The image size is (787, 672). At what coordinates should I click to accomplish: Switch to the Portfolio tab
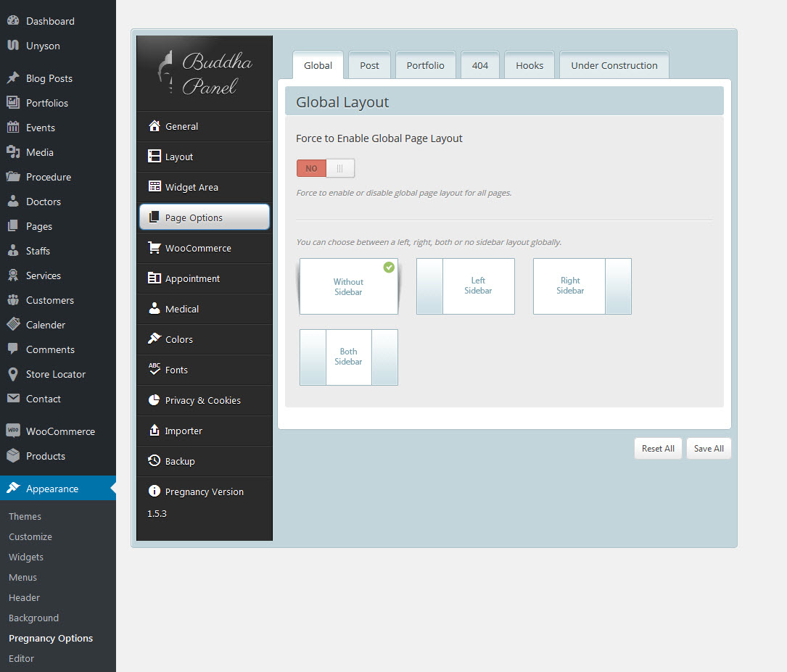425,65
